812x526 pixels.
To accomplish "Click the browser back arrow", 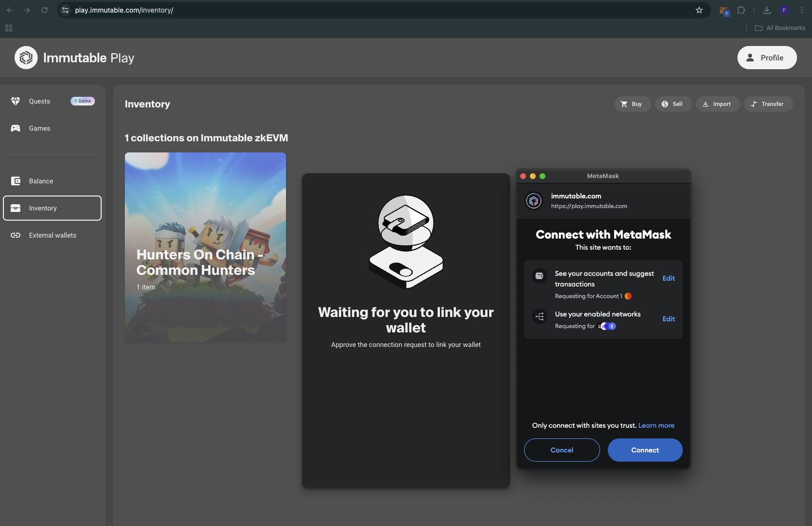I will (x=10, y=10).
